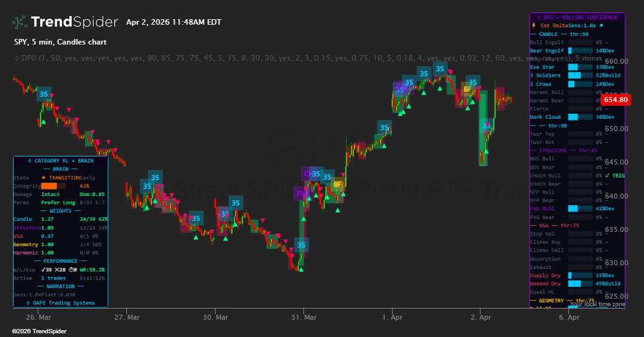Click the red 654.80 current price tag
This screenshot has height=337, width=644.
616,100
